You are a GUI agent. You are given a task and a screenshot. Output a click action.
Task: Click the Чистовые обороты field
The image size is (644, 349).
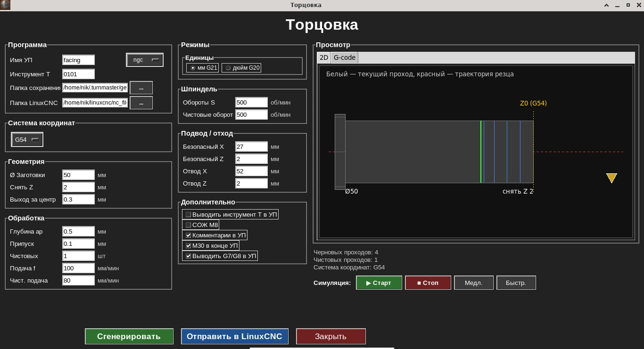tap(251, 114)
